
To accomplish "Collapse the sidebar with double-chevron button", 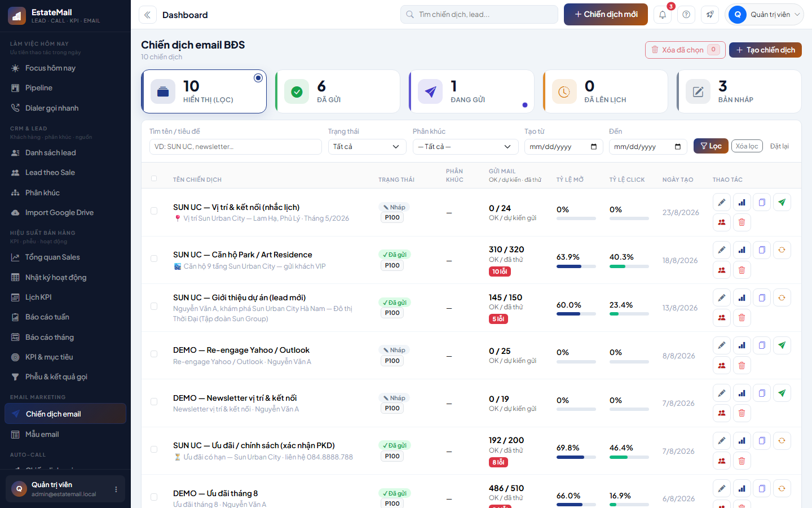I will [x=148, y=15].
